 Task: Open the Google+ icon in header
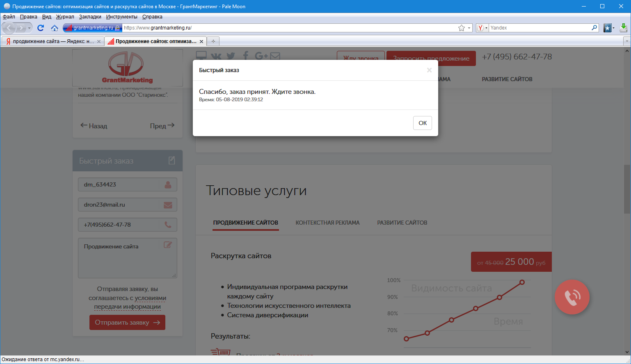261,56
